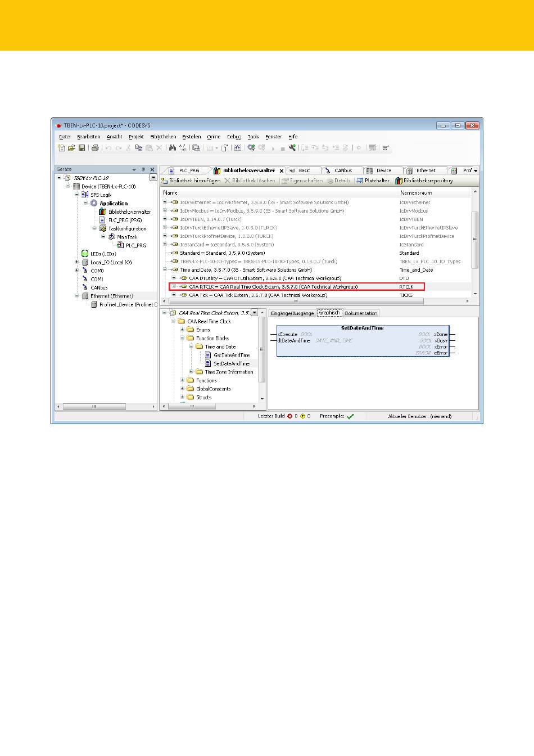Click the Find binoculars toolbar icon
Screen dimensions: 534x756
[x=173, y=148]
